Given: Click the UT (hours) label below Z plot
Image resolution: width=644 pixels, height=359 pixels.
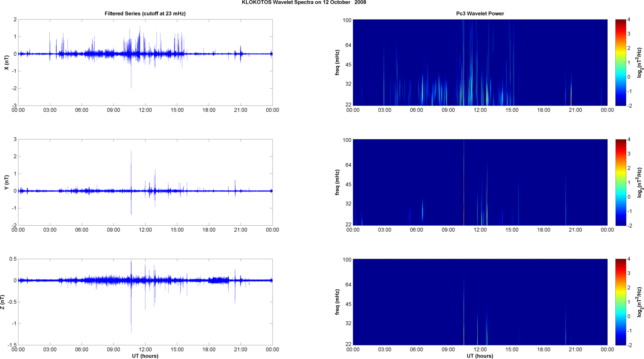Looking at the screenshot, I should click(x=145, y=356).
